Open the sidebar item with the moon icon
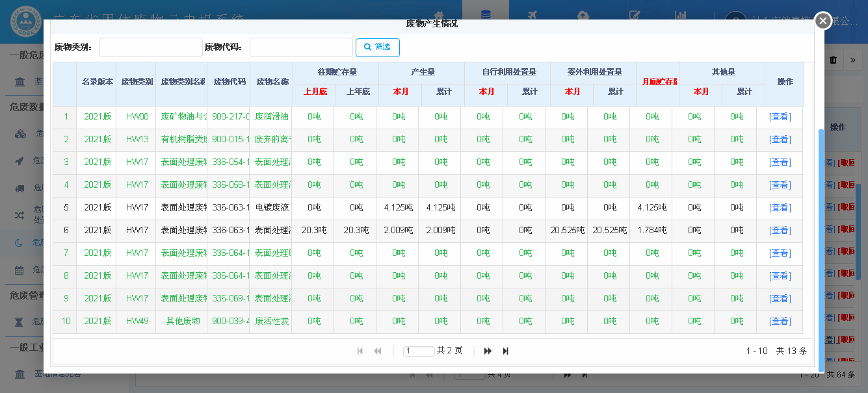 click(20, 242)
